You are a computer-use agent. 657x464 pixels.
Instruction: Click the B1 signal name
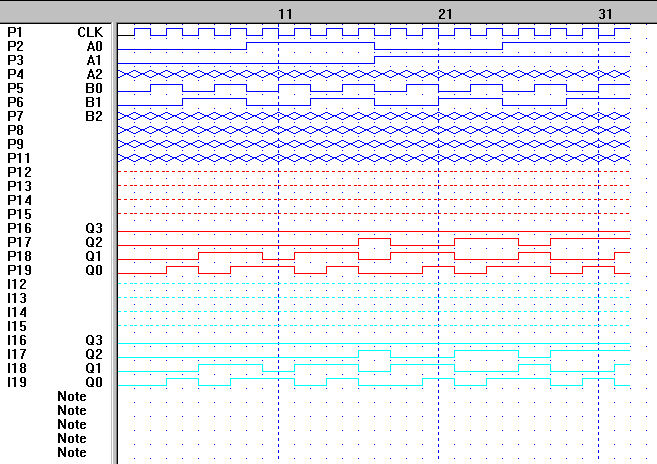[94, 102]
